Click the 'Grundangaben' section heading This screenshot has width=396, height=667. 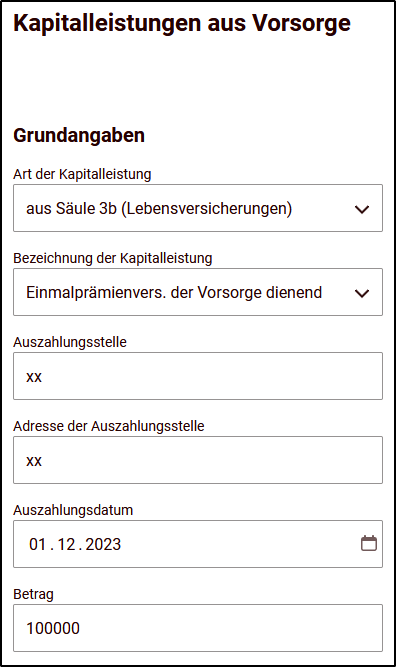[79, 135]
